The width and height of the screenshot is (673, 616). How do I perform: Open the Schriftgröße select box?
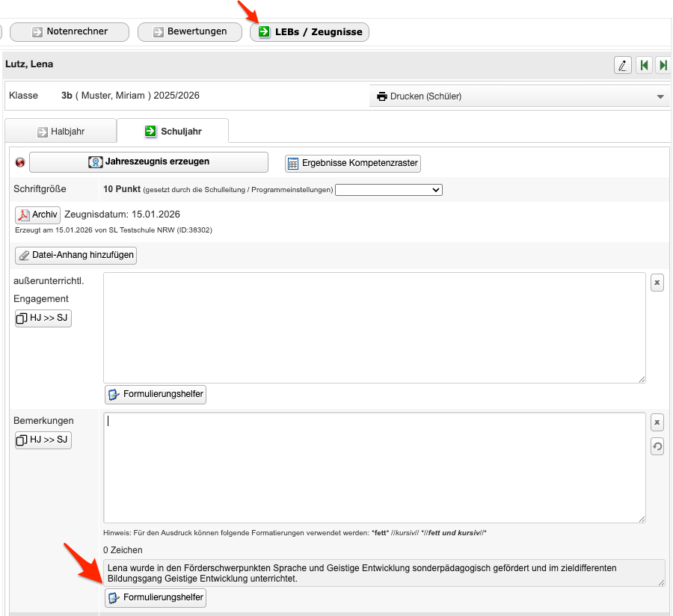(388, 190)
